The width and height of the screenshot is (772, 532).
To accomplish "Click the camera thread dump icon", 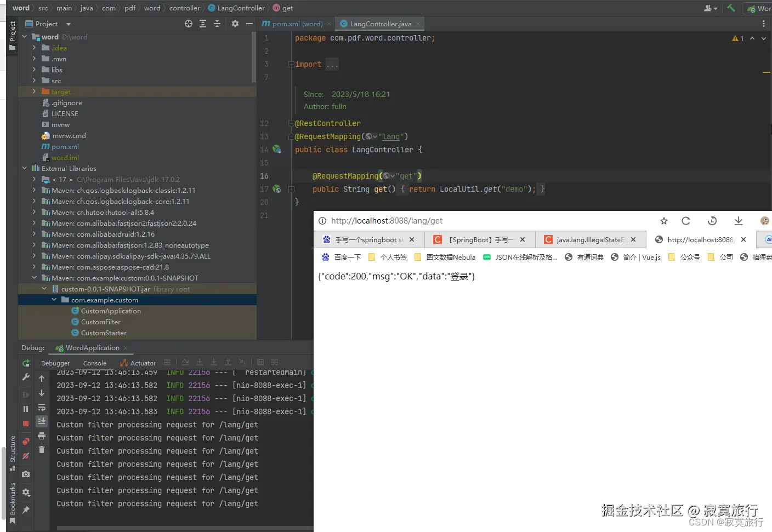I will click(x=26, y=474).
